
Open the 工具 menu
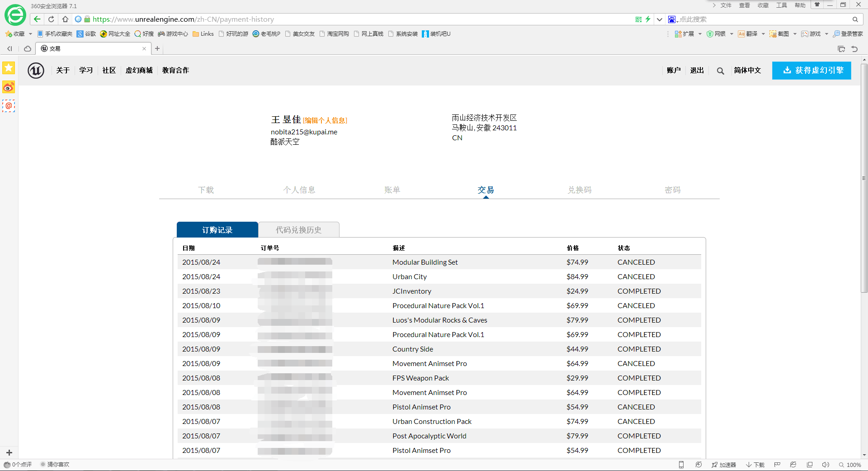tap(782, 5)
